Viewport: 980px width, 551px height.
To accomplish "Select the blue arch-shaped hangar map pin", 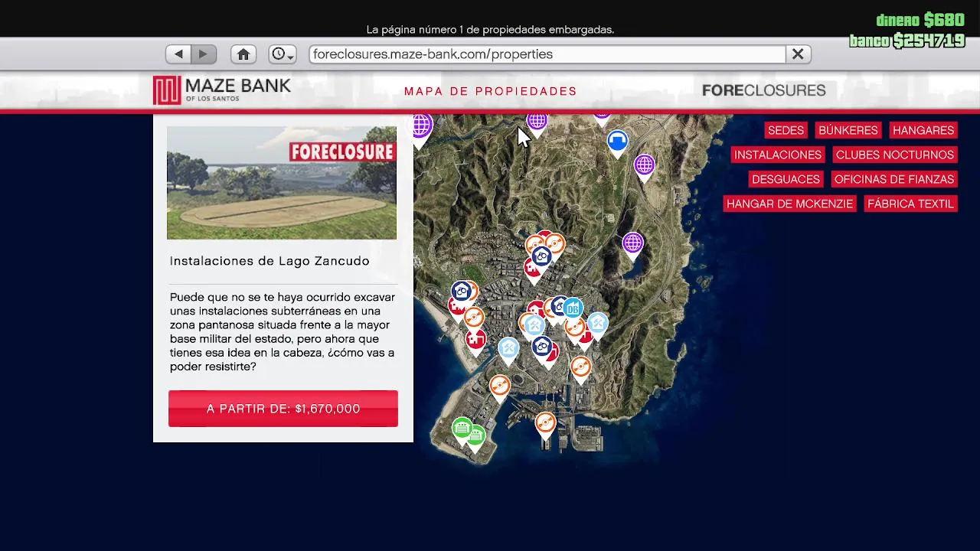I will click(618, 142).
